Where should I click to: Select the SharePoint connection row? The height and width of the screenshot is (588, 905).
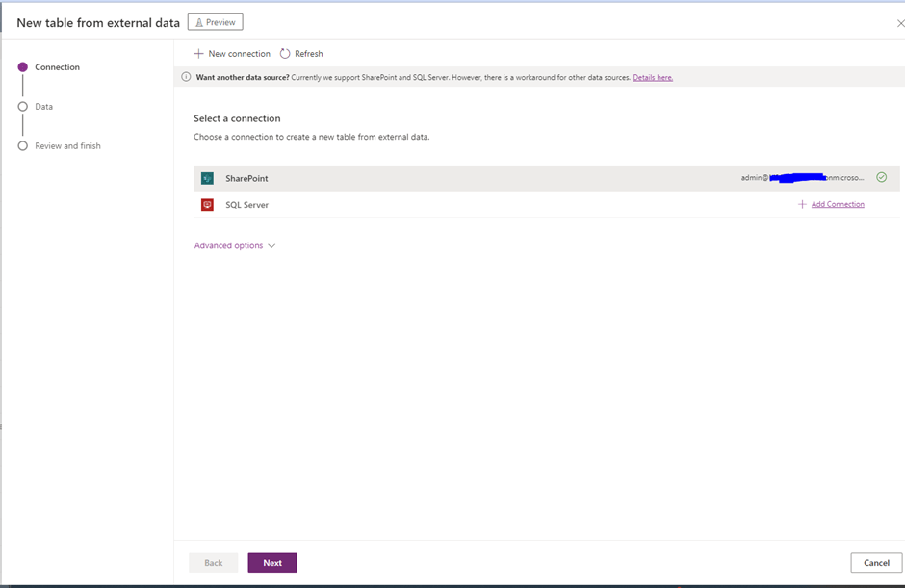(x=481, y=178)
